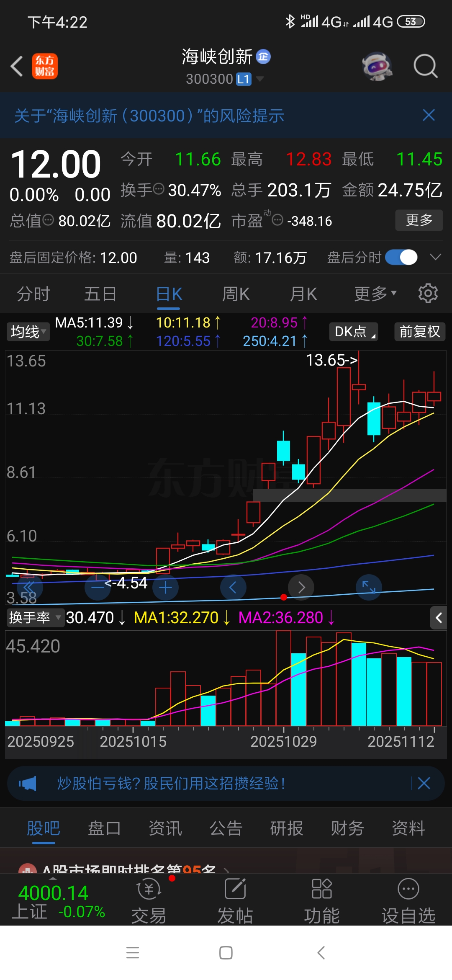Tap Android recent apps menu button
The height and width of the screenshot is (980, 452).
[133, 953]
